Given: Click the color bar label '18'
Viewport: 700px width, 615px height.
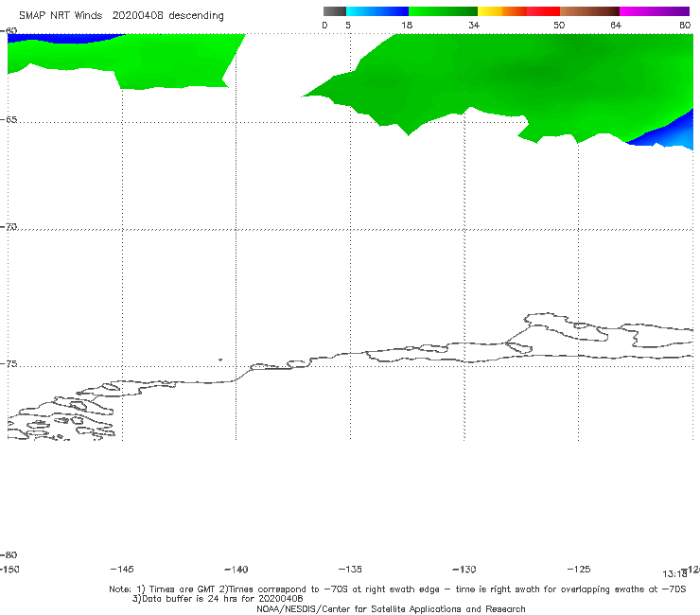Looking at the screenshot, I should pos(407,25).
